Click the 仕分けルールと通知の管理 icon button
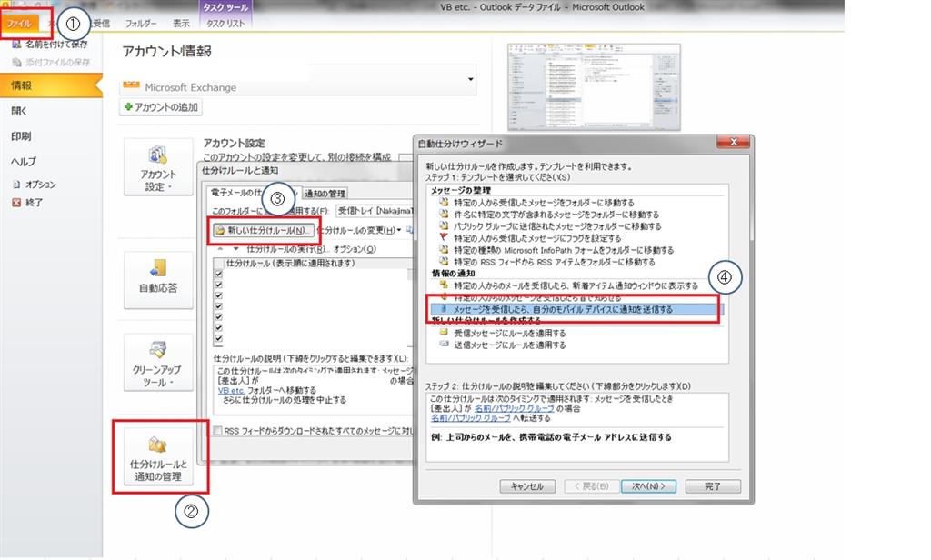The image size is (931, 560). [x=158, y=457]
